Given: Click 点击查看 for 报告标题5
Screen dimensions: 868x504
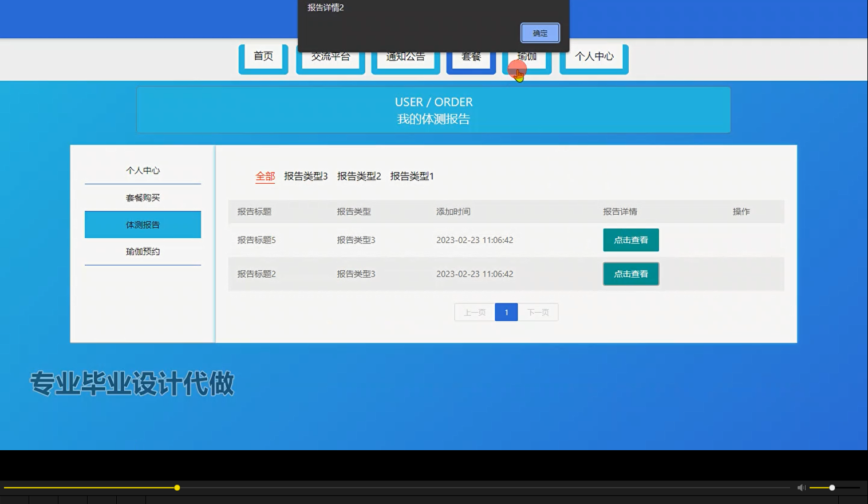Looking at the screenshot, I should [x=631, y=239].
